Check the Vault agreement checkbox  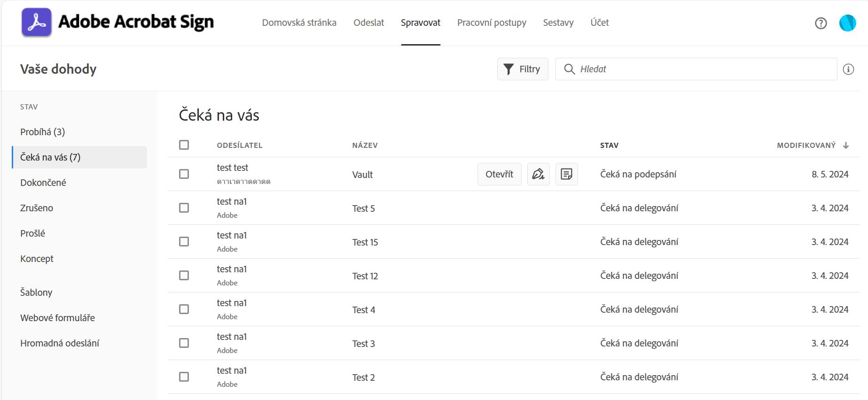[x=184, y=174]
